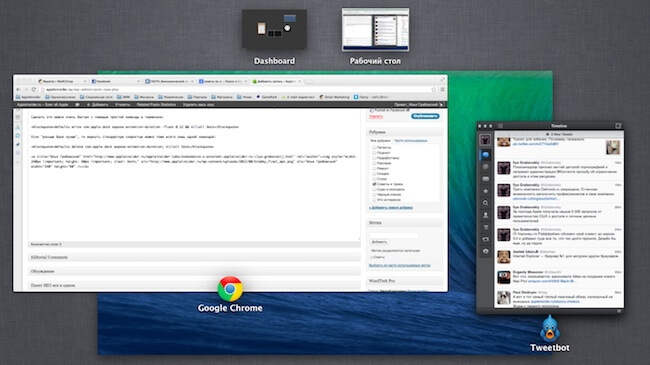Screen dimensions: 650x365
Task: Expand the Editorial Comments panel
Action: tap(194, 258)
